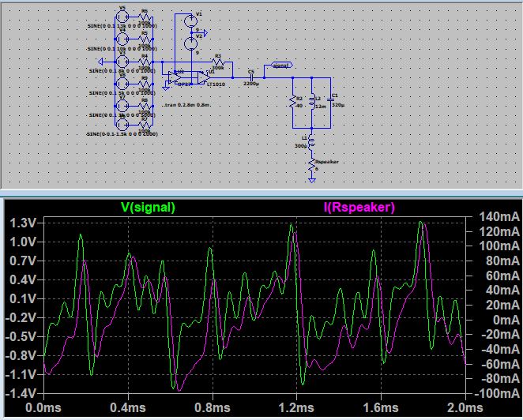Select resistor R9 symbol
This screenshot has height=420, width=523.
[x=145, y=84]
